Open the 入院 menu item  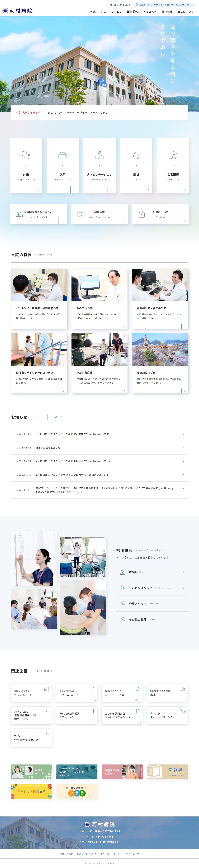click(103, 12)
